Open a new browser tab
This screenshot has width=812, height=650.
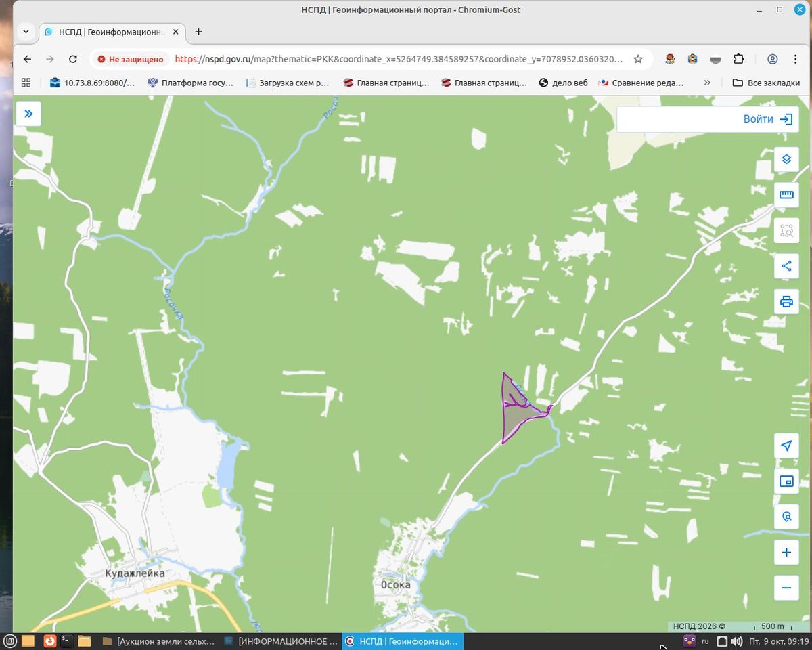click(198, 32)
